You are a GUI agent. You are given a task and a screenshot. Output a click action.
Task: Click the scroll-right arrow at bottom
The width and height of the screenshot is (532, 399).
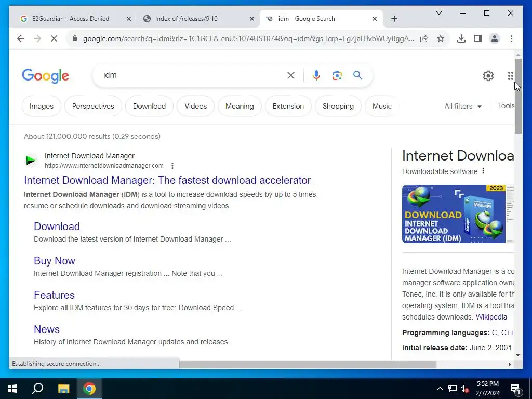pyautogui.click(x=509, y=364)
